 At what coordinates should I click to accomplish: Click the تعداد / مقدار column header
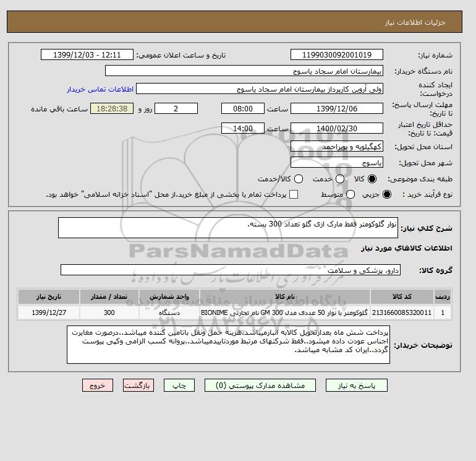click(x=109, y=296)
